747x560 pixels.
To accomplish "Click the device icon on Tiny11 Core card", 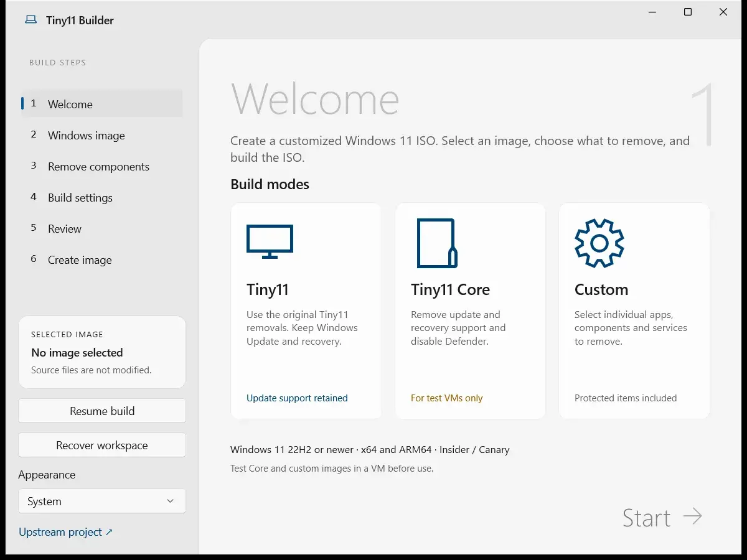I will coord(437,243).
